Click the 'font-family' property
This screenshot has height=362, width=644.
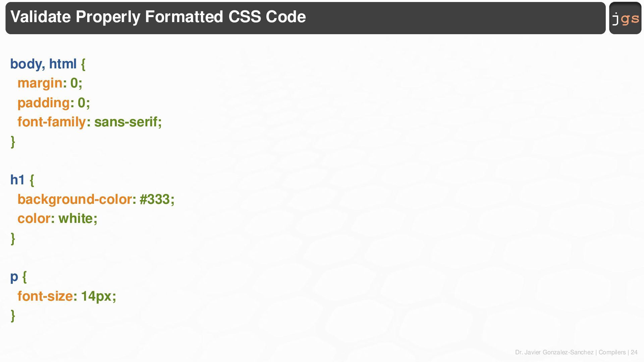pos(52,122)
